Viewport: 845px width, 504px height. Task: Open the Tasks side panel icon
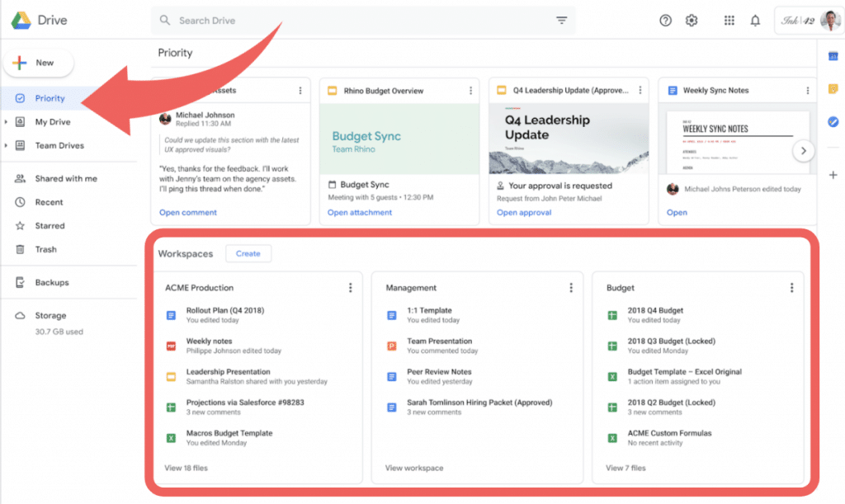833,122
